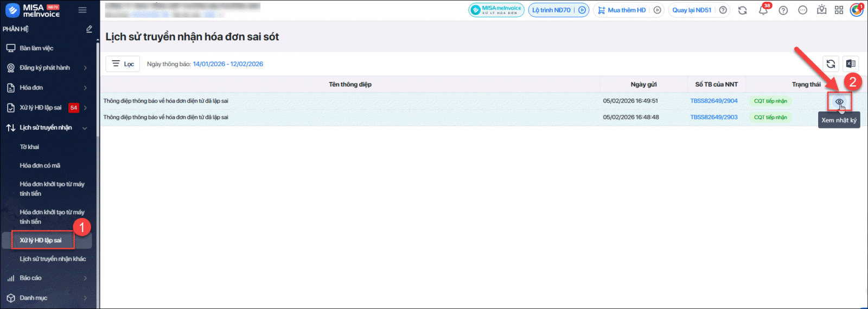Select Xử lý HĐ lập sai under history
This screenshot has width=868, height=309.
click(41, 240)
